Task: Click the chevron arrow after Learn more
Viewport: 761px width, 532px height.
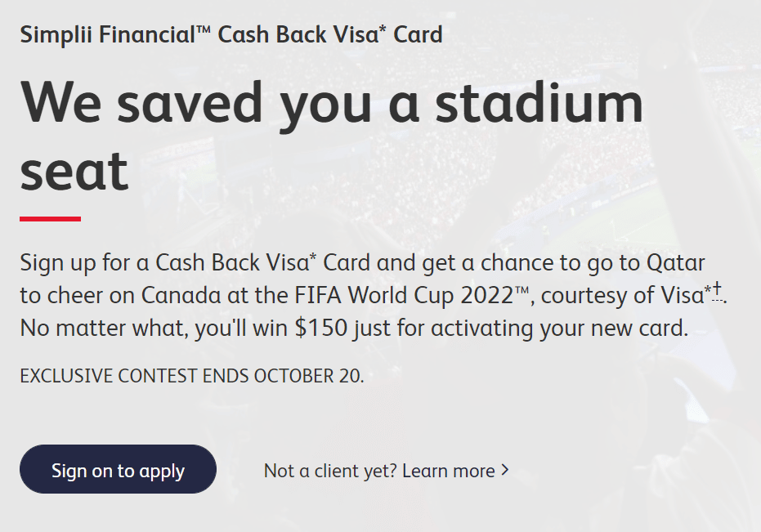Action: (x=505, y=470)
